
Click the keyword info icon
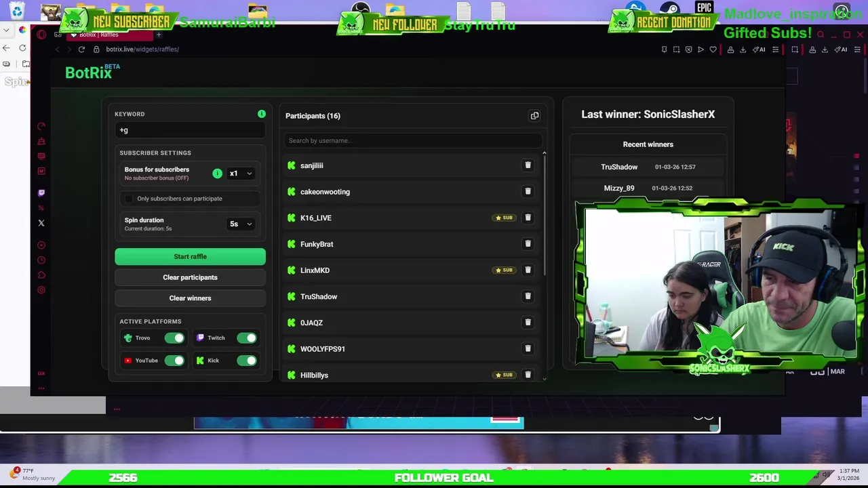[262, 114]
